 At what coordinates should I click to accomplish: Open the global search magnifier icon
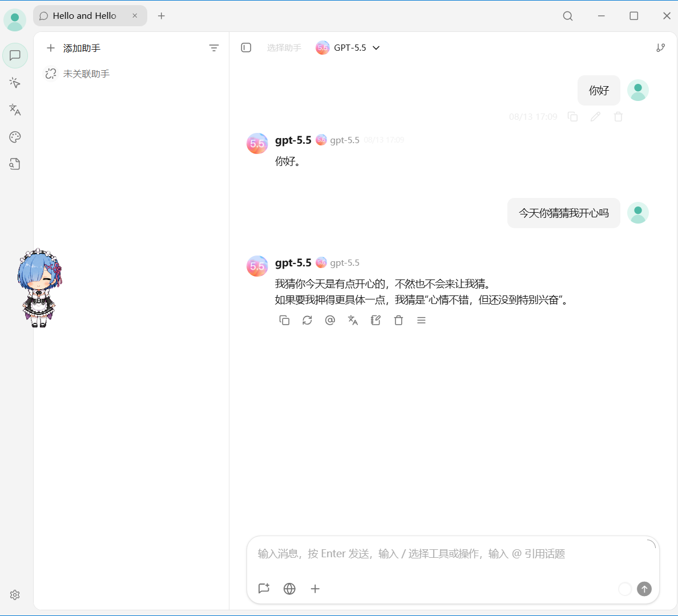click(568, 16)
